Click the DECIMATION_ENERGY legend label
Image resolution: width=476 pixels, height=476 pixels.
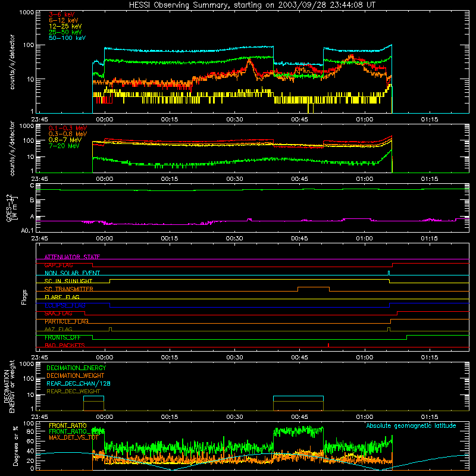tap(76, 368)
